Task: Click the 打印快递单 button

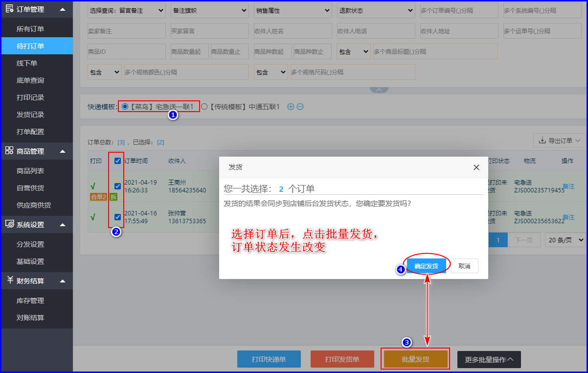Action: click(x=269, y=359)
